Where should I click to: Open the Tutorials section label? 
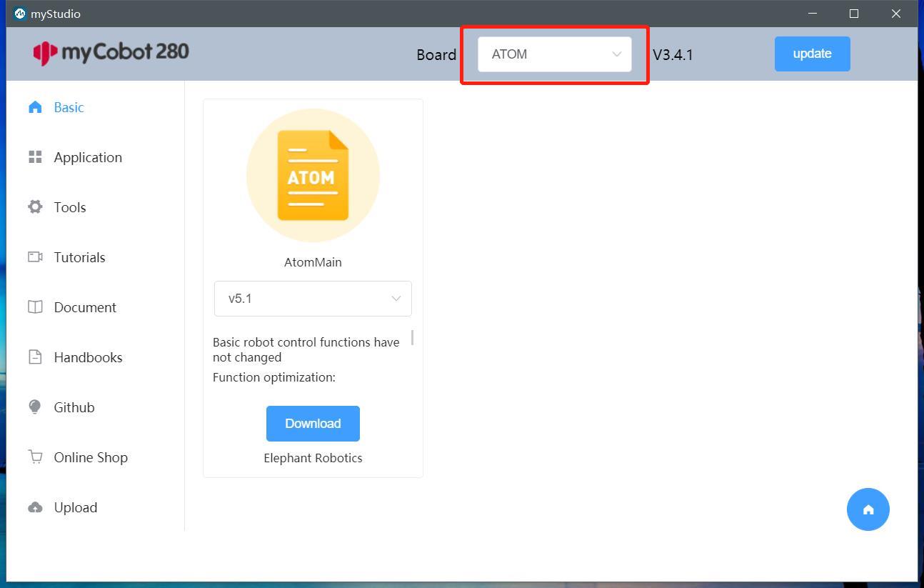tap(79, 257)
